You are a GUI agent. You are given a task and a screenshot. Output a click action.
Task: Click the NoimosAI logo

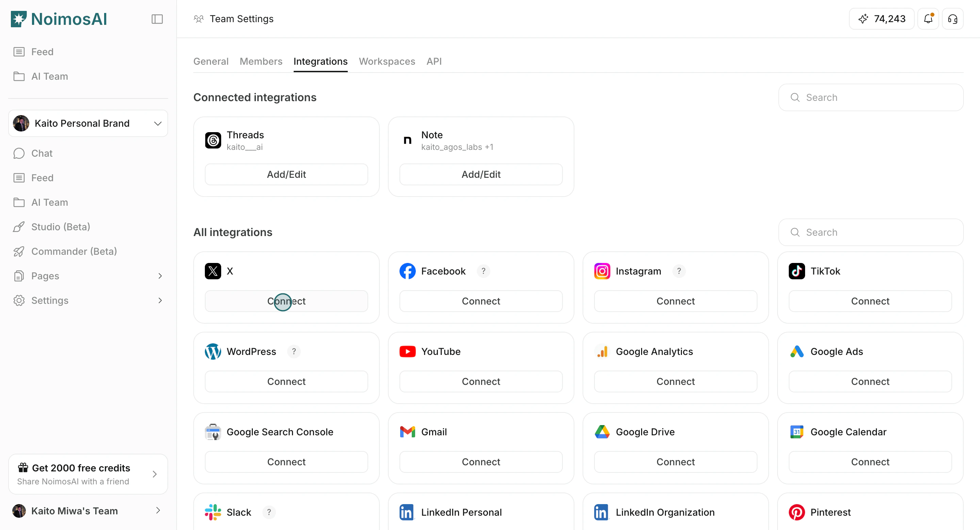tap(59, 19)
